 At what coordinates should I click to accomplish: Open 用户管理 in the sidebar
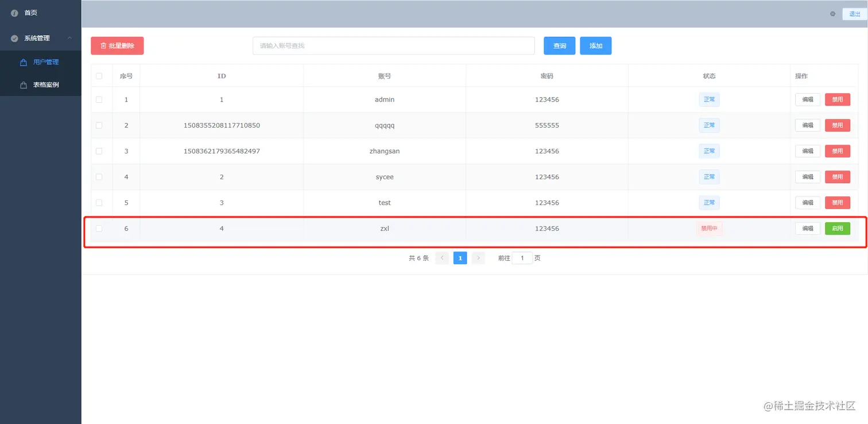[x=46, y=62]
